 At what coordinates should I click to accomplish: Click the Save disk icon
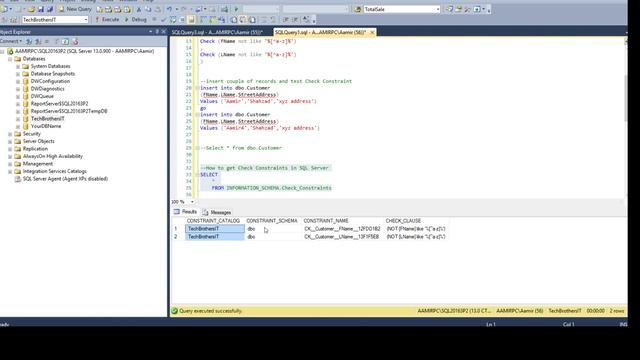point(40,9)
